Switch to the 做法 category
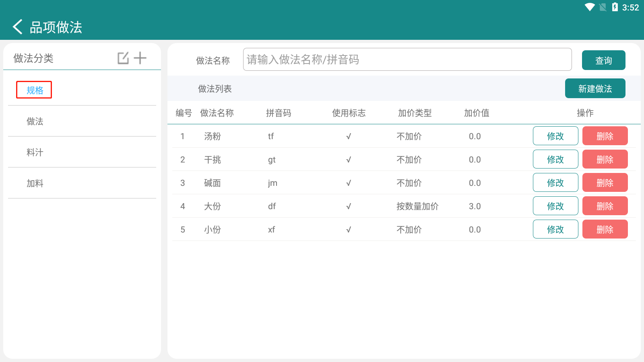Screen dimensions: 644x362 point(35,121)
